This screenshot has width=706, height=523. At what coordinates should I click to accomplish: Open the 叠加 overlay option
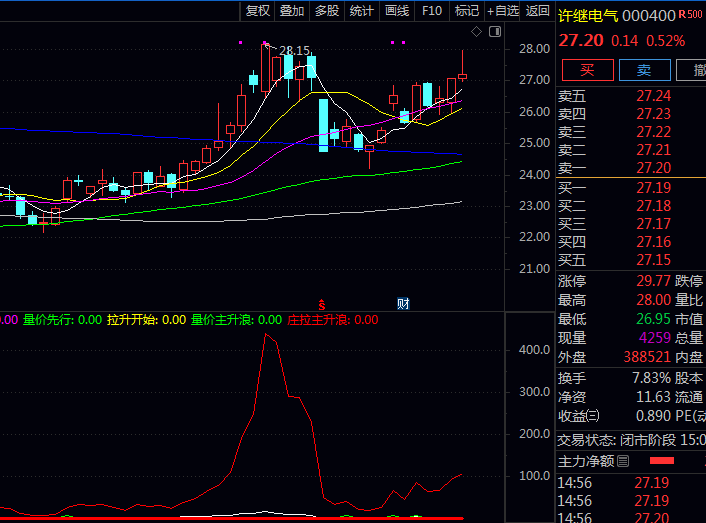click(x=292, y=11)
